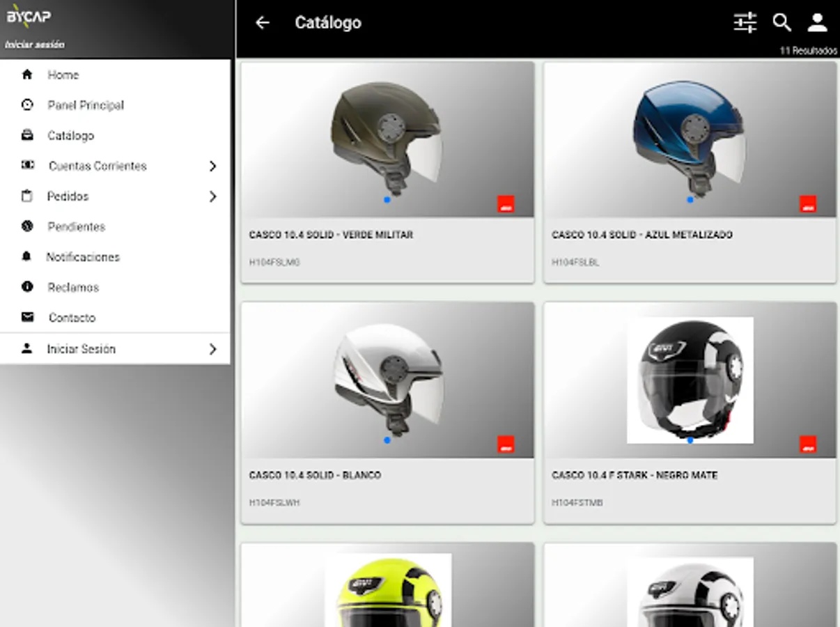
Task: Click red brand badge on Negro Mate card
Action: [x=808, y=444]
